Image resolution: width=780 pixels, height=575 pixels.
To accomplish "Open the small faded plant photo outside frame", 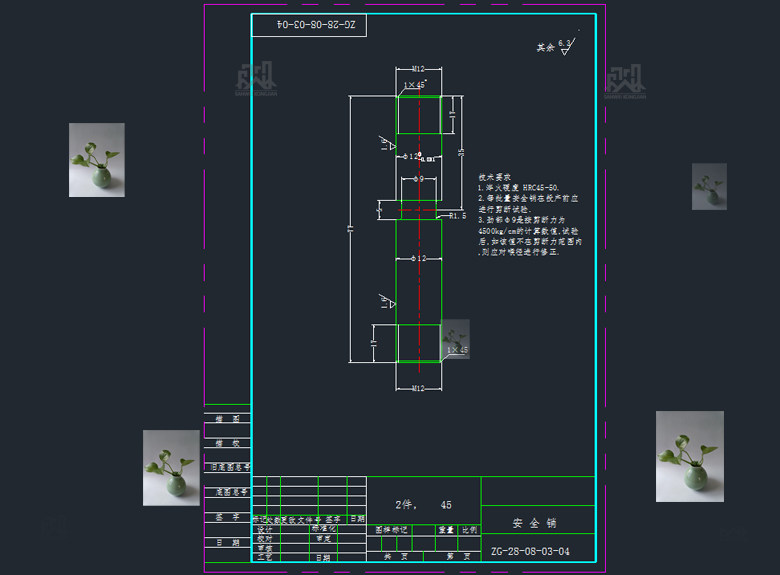I will (x=709, y=187).
